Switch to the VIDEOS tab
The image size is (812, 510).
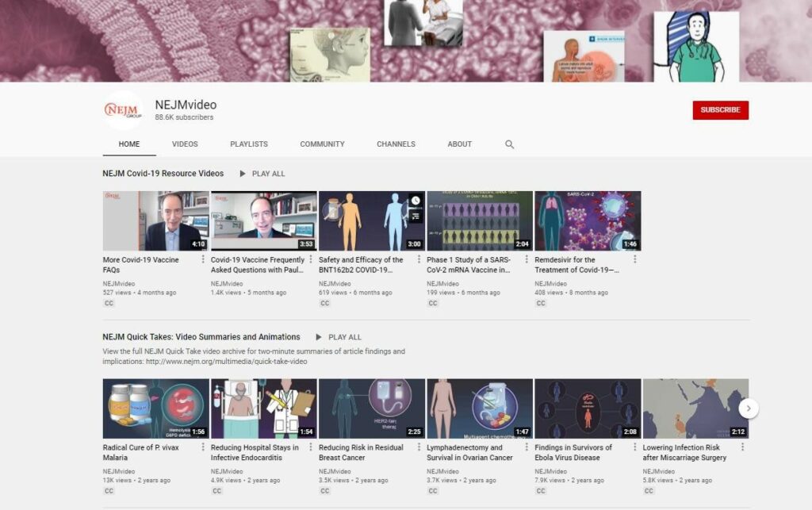[185, 144]
